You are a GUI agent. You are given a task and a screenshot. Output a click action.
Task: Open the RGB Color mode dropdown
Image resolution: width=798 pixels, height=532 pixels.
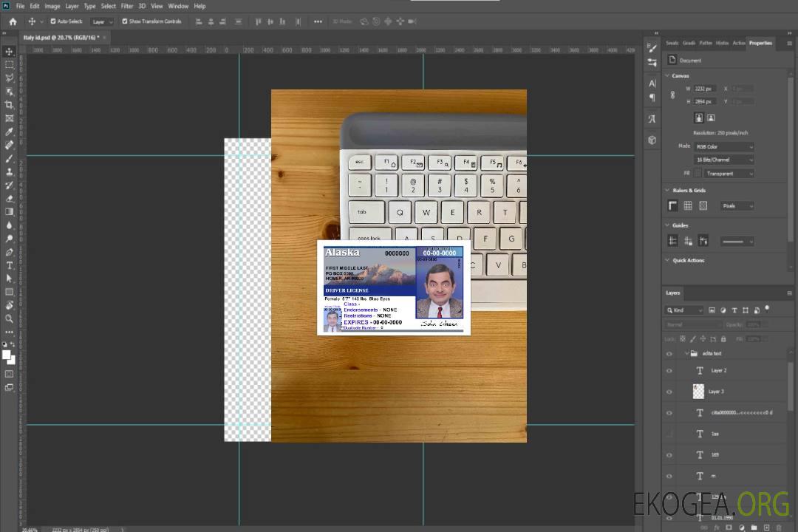723,146
